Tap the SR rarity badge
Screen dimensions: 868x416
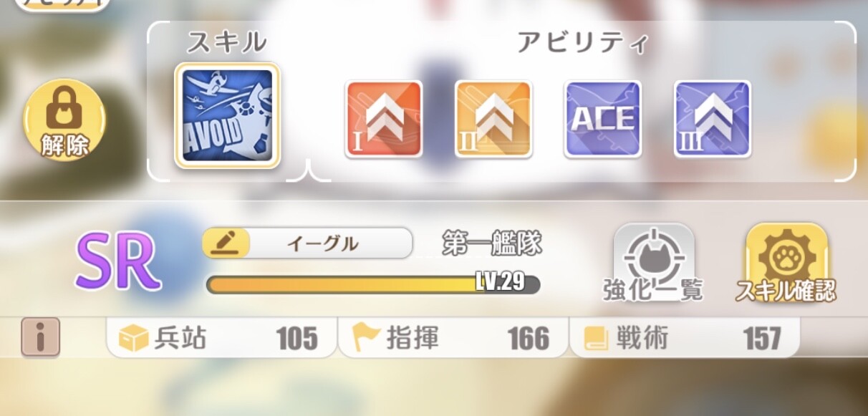click(x=118, y=261)
